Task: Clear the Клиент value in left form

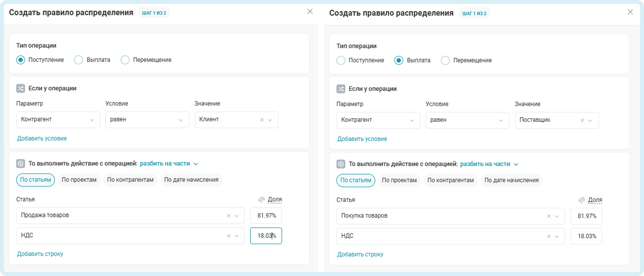Action: [262, 120]
